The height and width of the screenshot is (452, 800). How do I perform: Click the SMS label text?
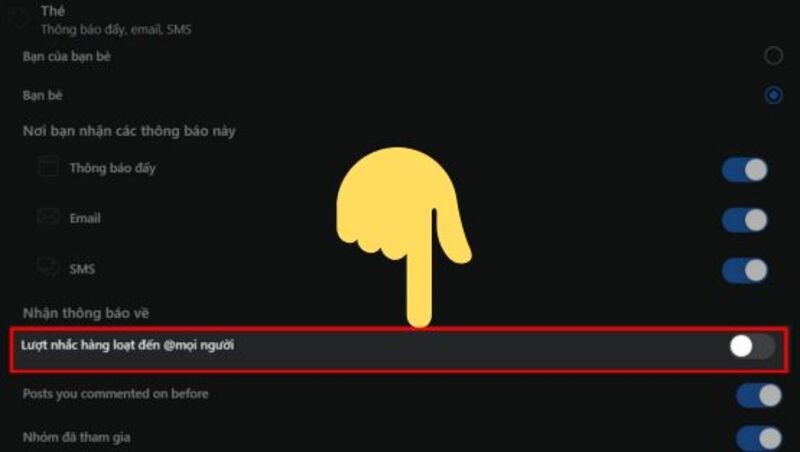(x=82, y=269)
